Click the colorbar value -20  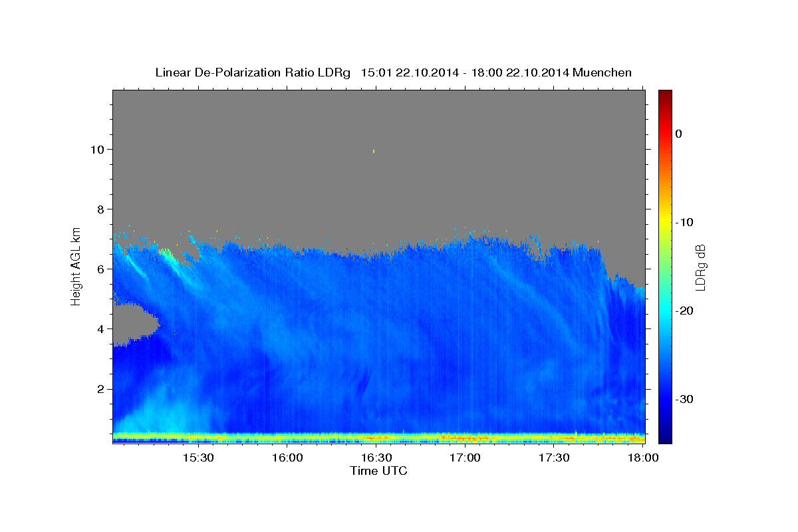click(684, 311)
